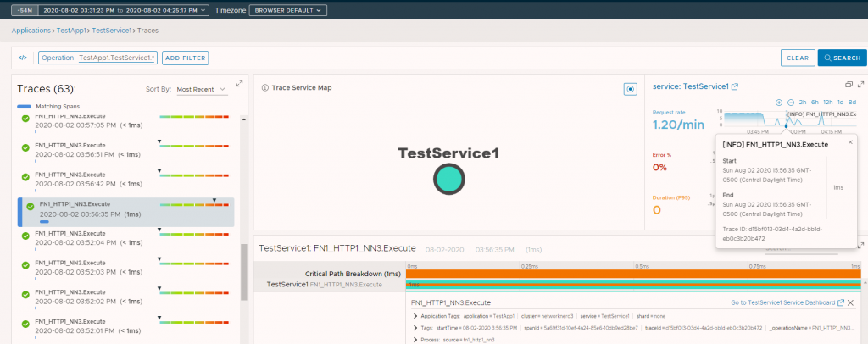Click the Matching Spans legend
Screen dimensions: 868x344
(48, 106)
